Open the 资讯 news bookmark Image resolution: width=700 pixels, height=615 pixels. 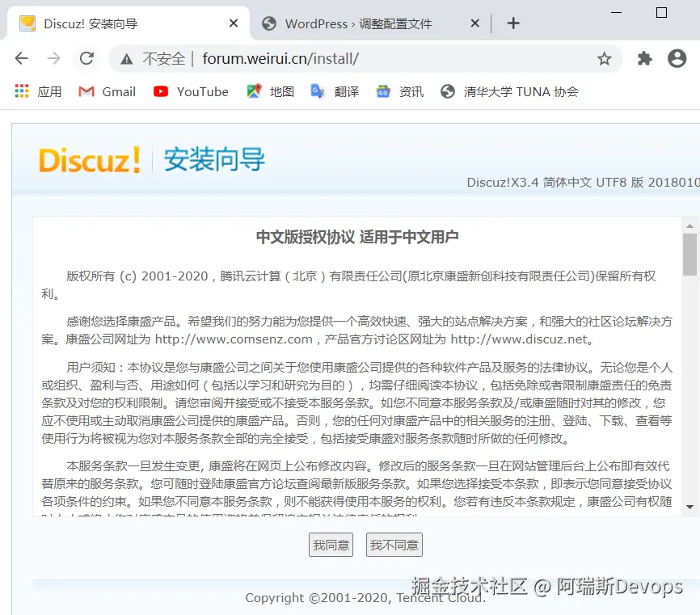(399, 91)
